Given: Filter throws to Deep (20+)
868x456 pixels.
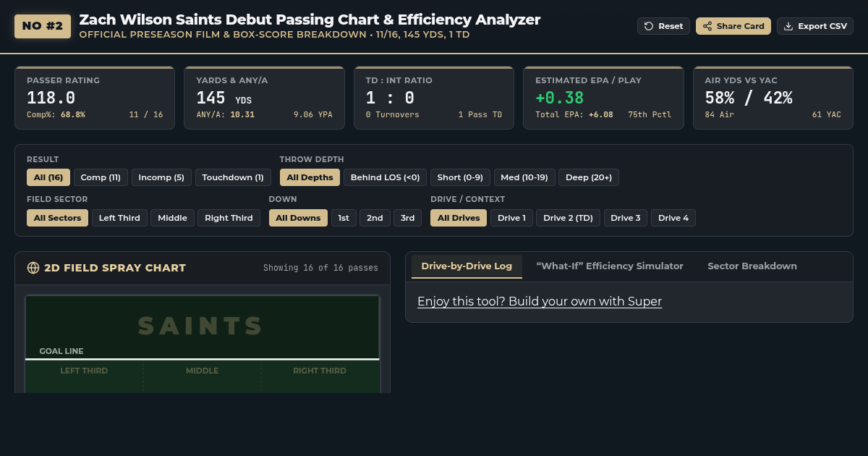Looking at the screenshot, I should click(x=589, y=177).
